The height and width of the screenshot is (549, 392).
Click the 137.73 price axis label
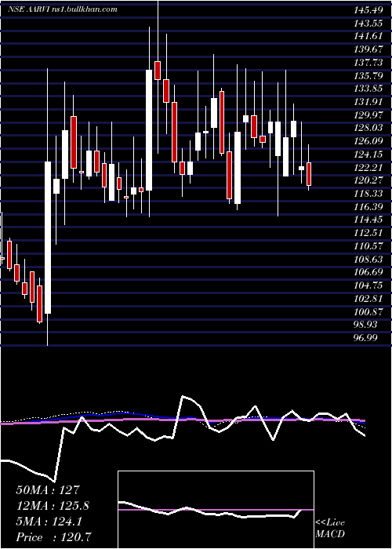368,62
